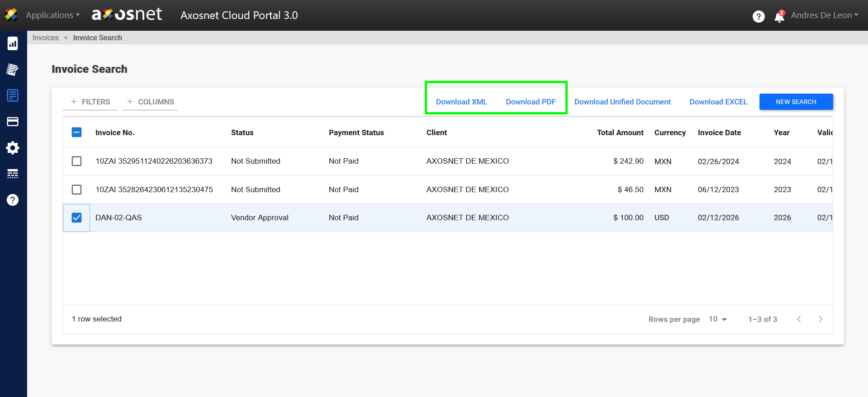Viewport: 868px width, 397px height.
Task: Open the dashboard chart icon in sidebar
Action: (x=13, y=43)
